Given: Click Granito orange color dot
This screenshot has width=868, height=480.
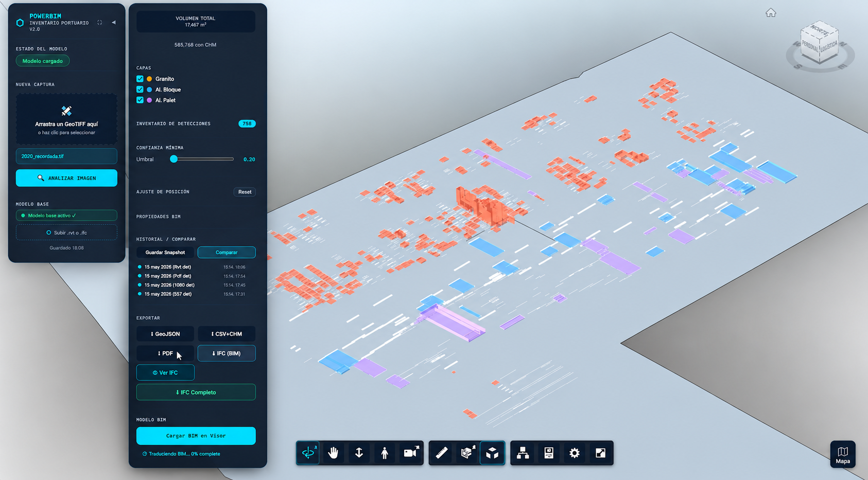Looking at the screenshot, I should click(x=149, y=79).
